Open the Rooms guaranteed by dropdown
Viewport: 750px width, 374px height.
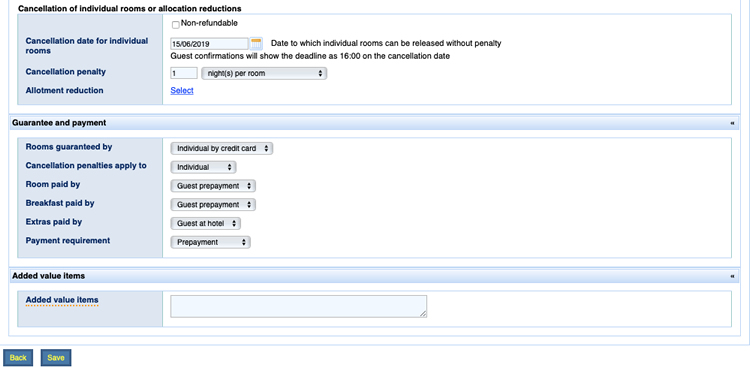tap(221, 149)
